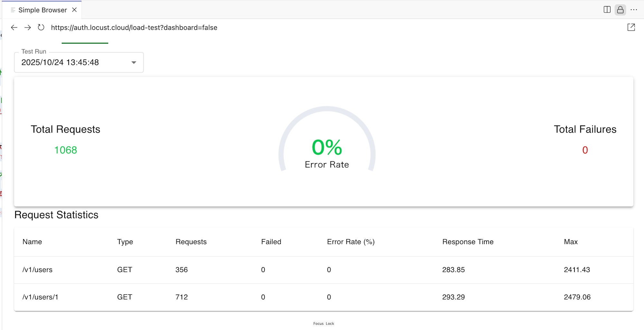
Task: Select the /v1/users row name
Action: 37,270
